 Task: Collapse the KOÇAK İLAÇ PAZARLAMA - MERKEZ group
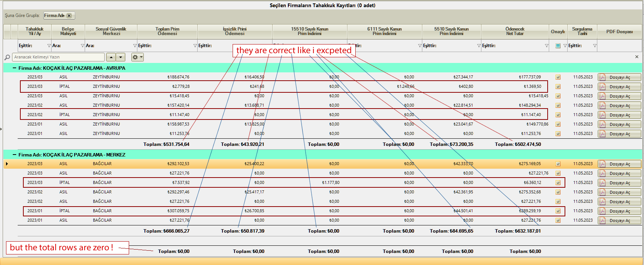14,155
